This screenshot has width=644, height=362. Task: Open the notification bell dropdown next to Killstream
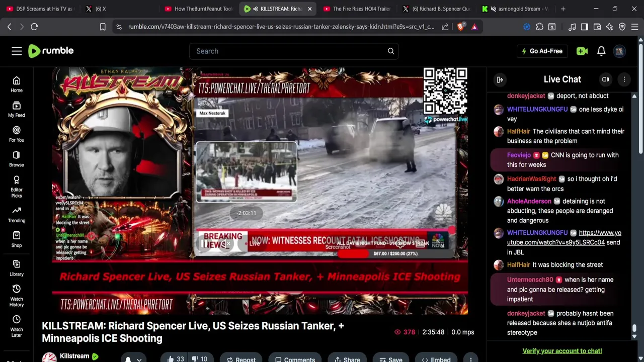133,359
